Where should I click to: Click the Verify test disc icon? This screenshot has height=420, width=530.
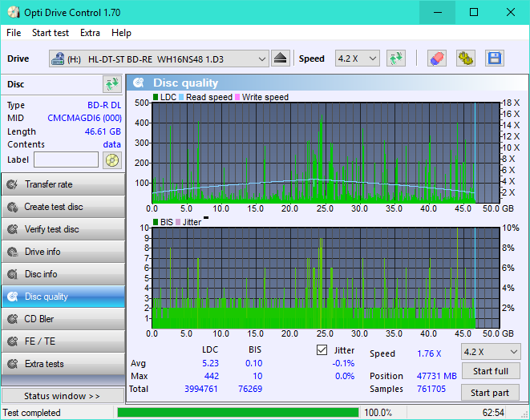13,229
